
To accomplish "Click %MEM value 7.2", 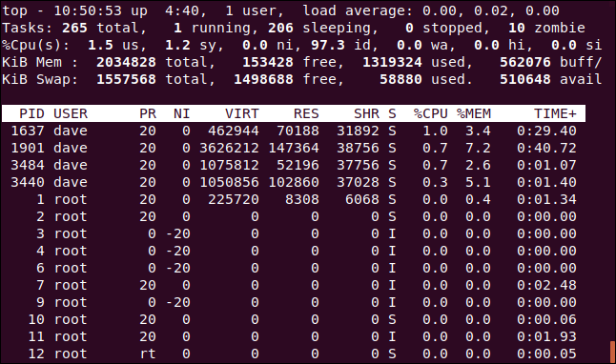I will tap(478, 148).
